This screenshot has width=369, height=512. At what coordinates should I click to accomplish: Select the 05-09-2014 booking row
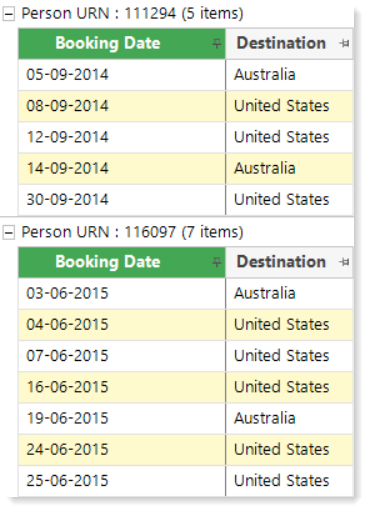tap(186, 75)
